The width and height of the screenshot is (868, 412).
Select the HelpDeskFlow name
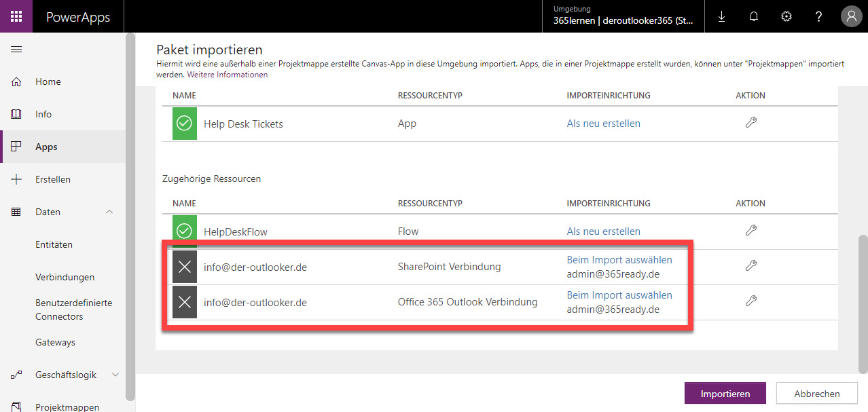tap(236, 231)
